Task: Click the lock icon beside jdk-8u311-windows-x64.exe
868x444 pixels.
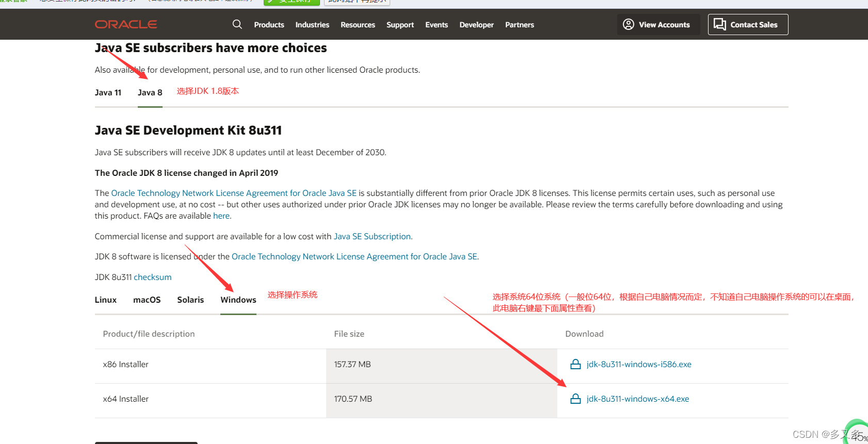Action: (x=575, y=399)
